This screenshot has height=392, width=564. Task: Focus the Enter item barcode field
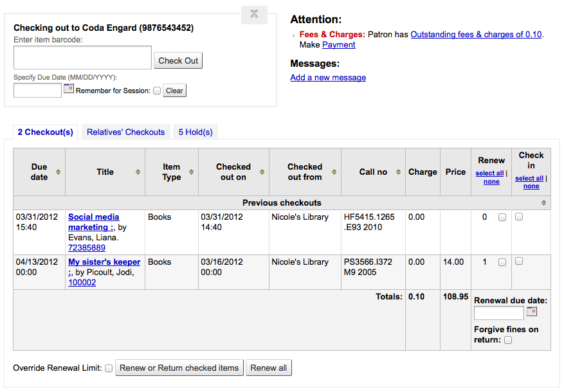(x=83, y=57)
